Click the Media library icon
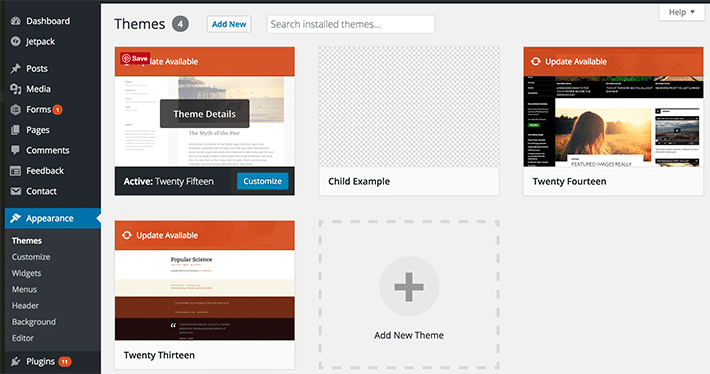 (16, 89)
